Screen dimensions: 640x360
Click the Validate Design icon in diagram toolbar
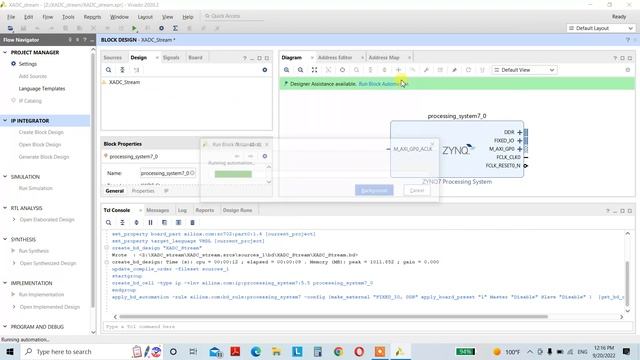click(x=440, y=70)
